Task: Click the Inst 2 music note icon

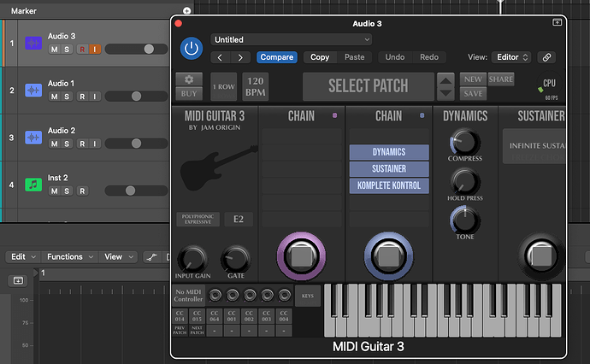Action: (x=33, y=185)
